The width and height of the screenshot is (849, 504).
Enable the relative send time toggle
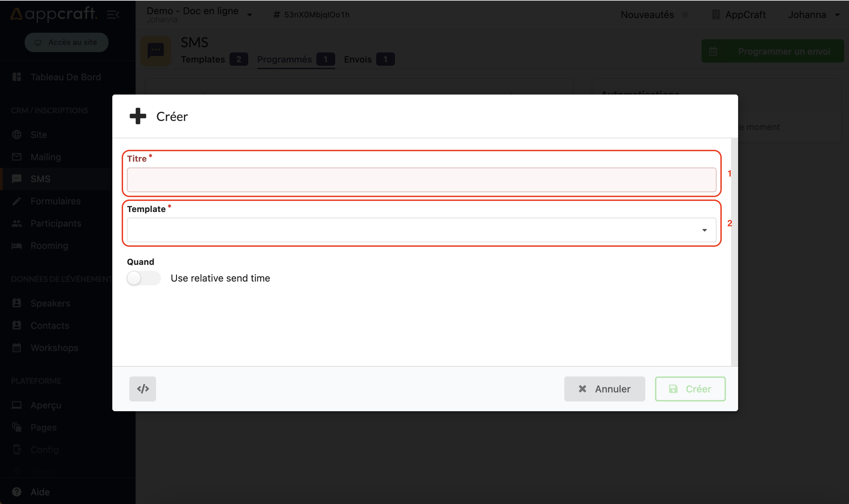(143, 278)
